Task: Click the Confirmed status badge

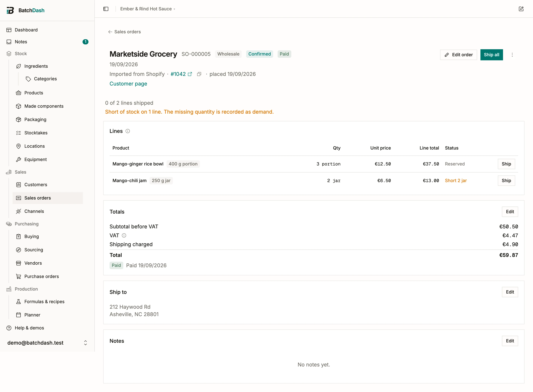Action: click(259, 54)
